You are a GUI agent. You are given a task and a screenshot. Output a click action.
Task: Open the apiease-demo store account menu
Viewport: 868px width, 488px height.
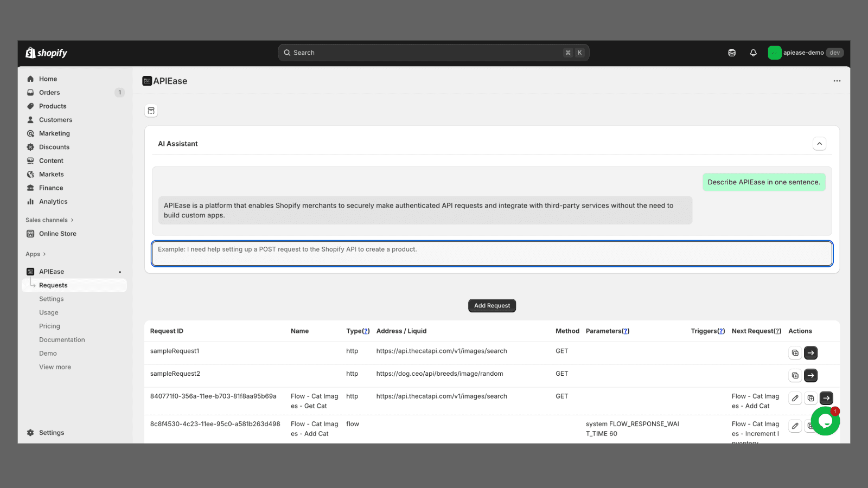point(805,53)
